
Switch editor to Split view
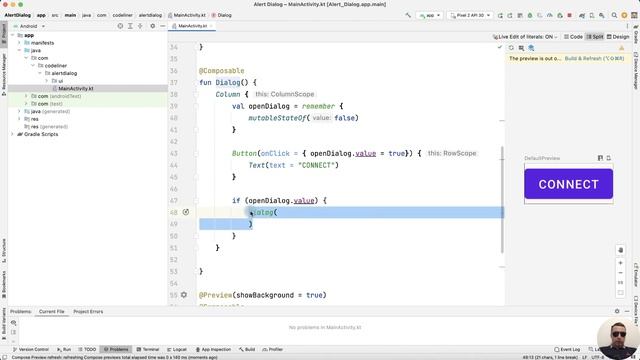(595, 37)
